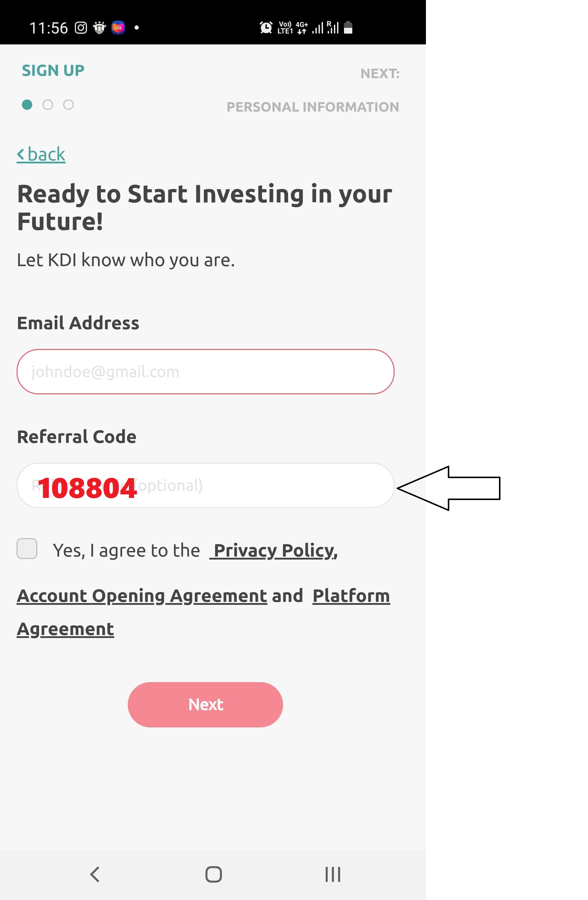The width and height of the screenshot is (588, 900).
Task: Click the Referral Code input field
Action: coord(205,485)
